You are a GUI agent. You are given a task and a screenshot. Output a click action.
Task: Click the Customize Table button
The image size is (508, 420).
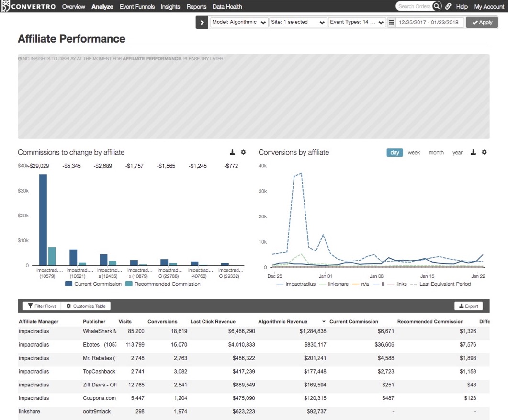(x=86, y=306)
